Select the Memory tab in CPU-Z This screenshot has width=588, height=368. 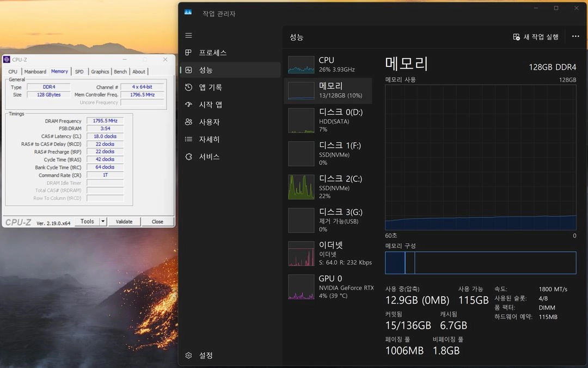pos(60,71)
